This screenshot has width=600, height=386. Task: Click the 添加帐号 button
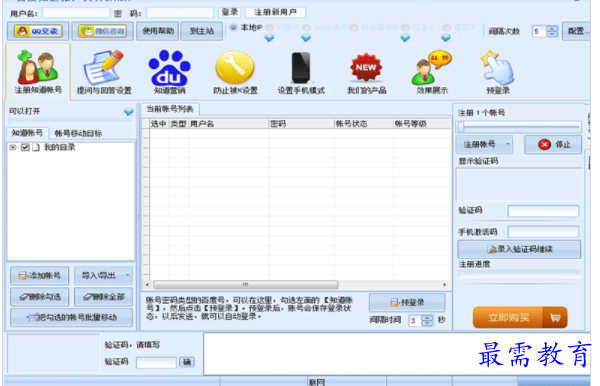point(39,275)
